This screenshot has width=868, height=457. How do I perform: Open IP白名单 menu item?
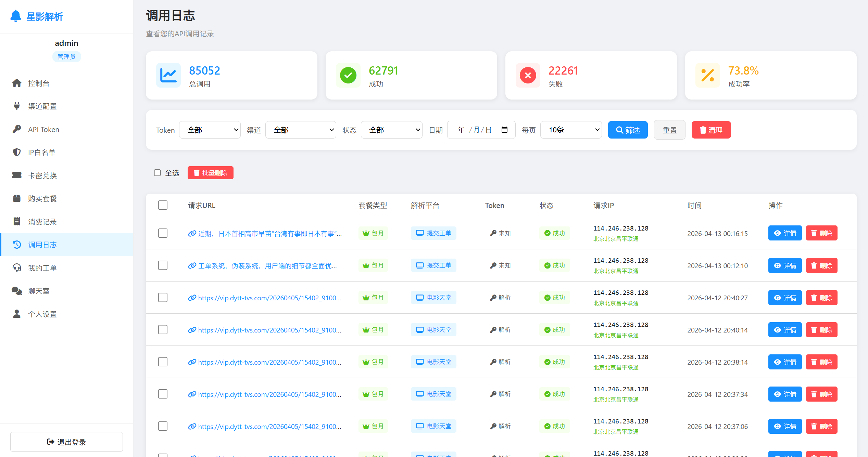pyautogui.click(x=67, y=152)
